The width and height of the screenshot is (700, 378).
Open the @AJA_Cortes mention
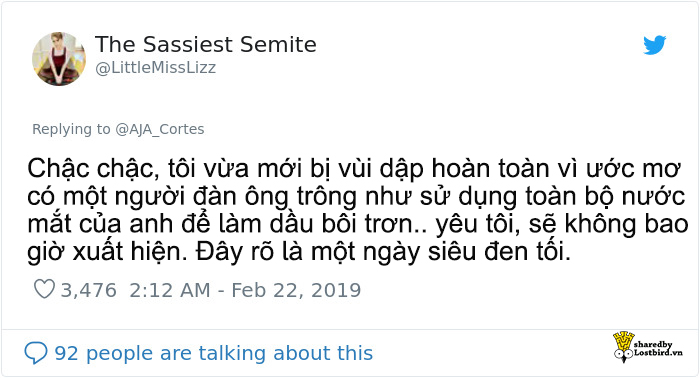160,129
